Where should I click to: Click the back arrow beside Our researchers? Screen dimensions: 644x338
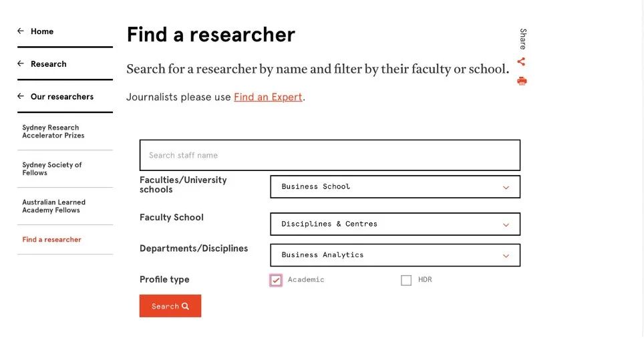click(x=21, y=96)
